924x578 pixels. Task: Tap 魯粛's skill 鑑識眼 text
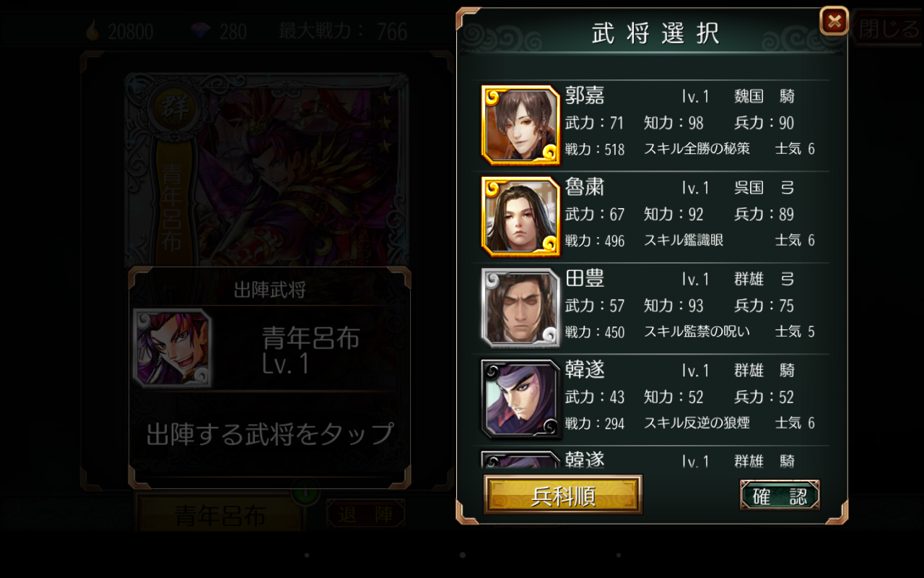[x=684, y=240]
